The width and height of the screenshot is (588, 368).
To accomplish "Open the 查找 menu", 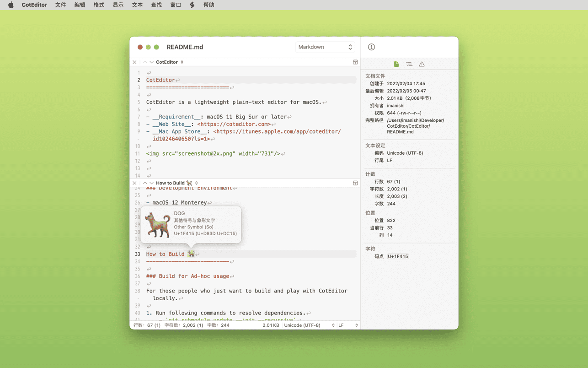I will (156, 5).
